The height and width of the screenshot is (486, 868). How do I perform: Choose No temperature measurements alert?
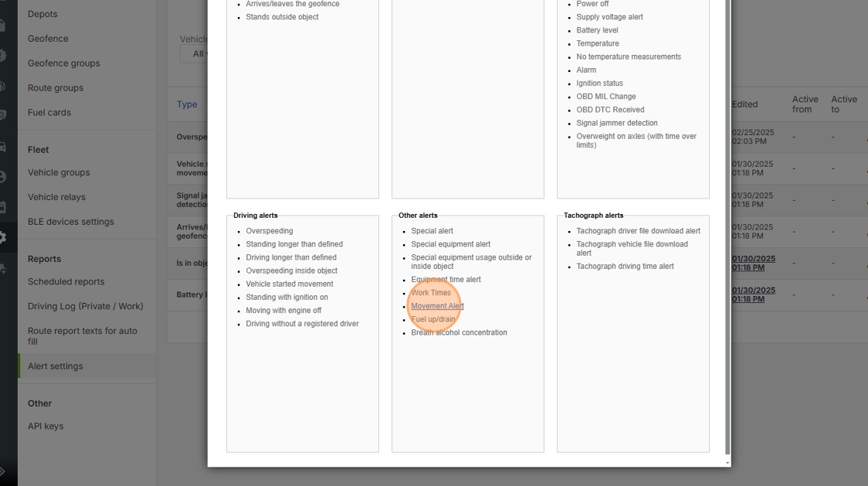tap(629, 57)
